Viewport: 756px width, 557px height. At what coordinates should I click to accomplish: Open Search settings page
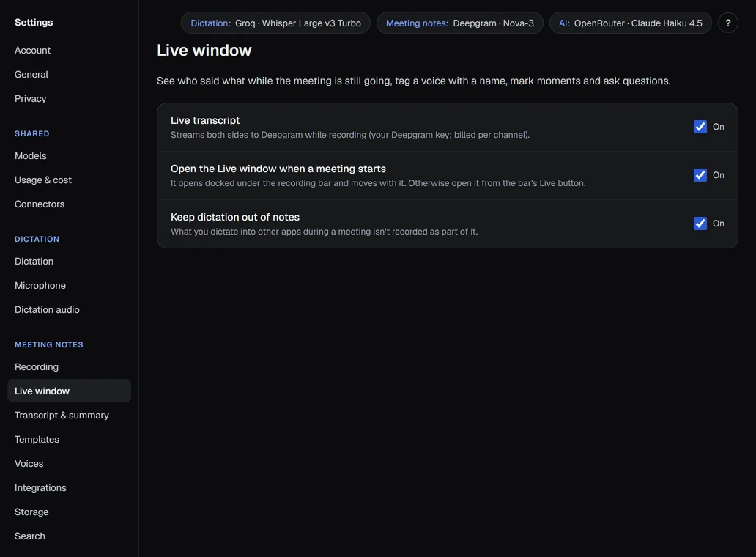point(69,536)
